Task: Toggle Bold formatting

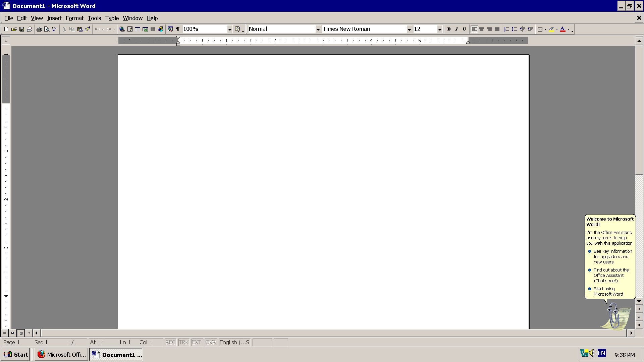Action: pyautogui.click(x=449, y=29)
